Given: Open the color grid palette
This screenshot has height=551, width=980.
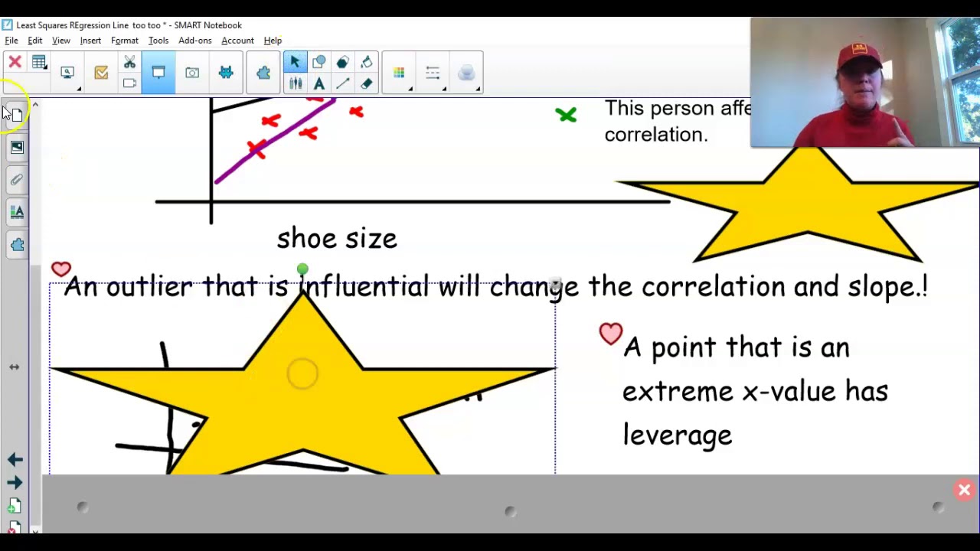Looking at the screenshot, I should [x=399, y=73].
